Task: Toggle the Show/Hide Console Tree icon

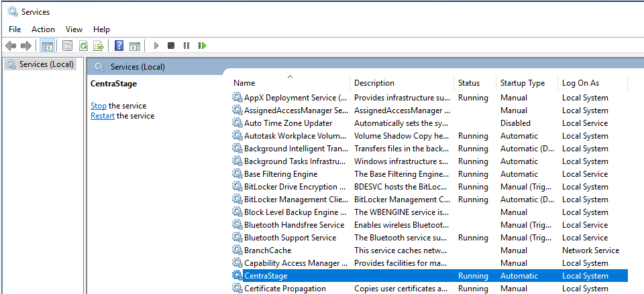Action: (x=47, y=46)
